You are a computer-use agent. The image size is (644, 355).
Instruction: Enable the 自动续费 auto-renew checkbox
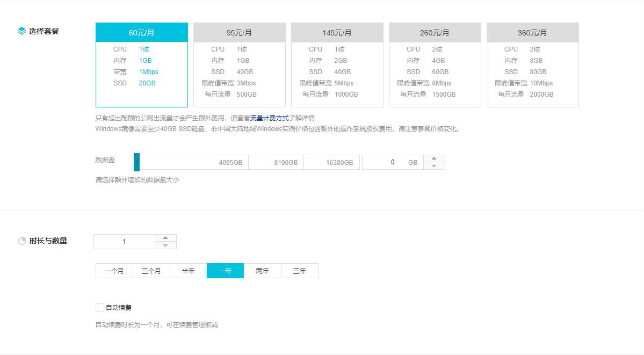click(99, 307)
